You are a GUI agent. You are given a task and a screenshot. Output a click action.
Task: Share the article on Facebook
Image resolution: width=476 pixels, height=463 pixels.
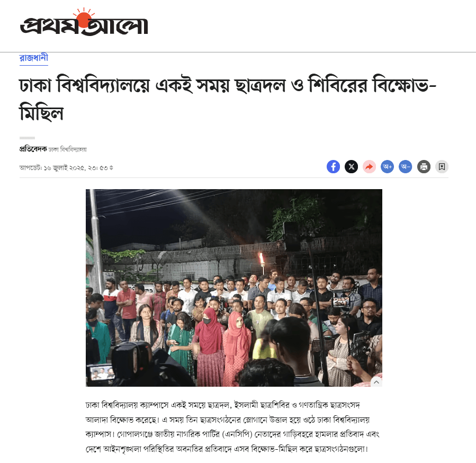click(333, 166)
